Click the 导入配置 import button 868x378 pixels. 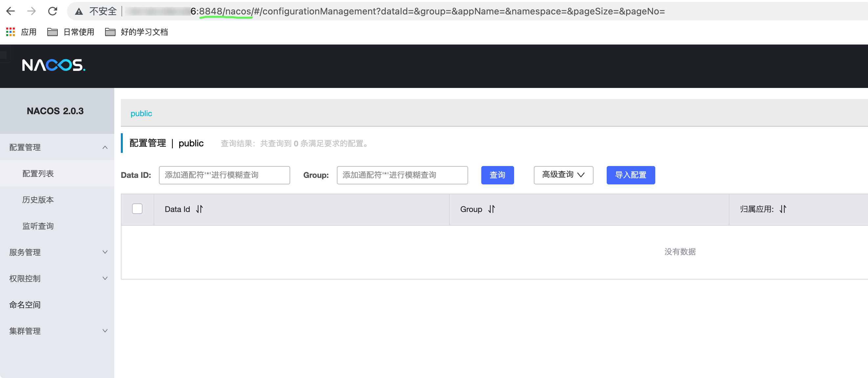[x=630, y=175]
